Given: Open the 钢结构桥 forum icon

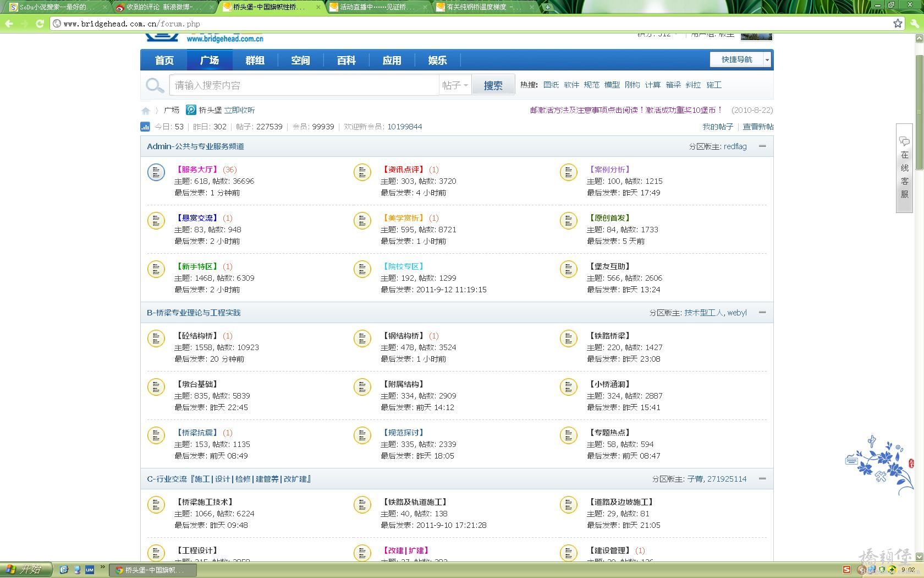Looking at the screenshot, I should click(x=362, y=339).
